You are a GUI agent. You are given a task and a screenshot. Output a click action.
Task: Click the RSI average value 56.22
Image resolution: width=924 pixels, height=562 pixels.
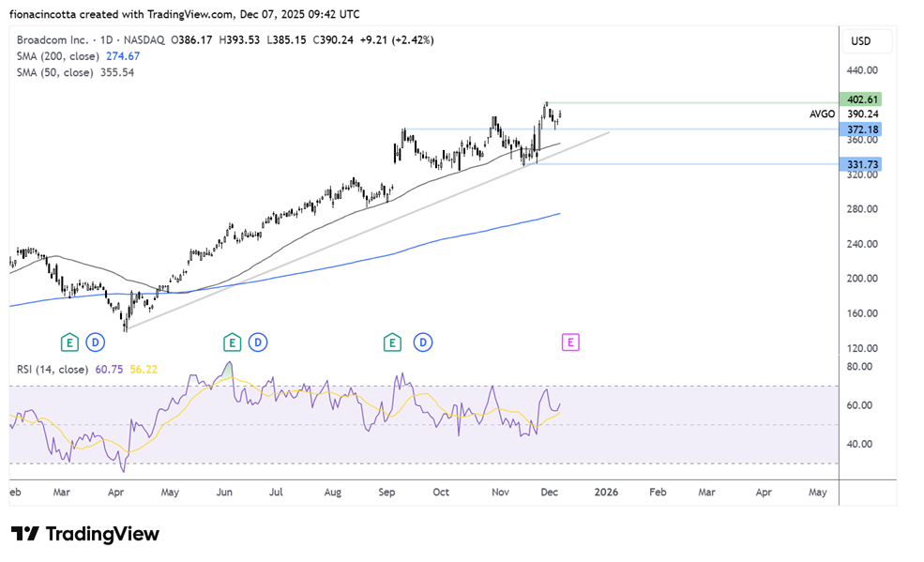tap(144, 370)
